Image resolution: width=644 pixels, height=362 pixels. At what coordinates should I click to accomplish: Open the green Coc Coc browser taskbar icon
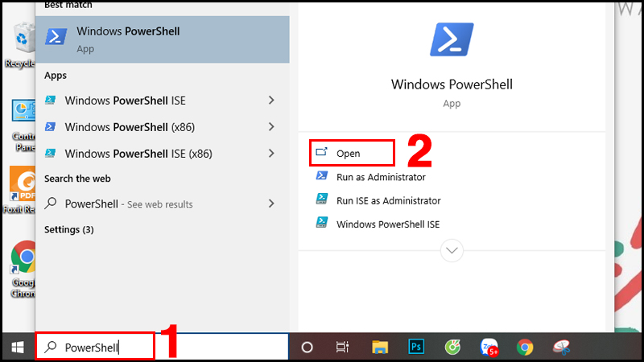coord(452,348)
